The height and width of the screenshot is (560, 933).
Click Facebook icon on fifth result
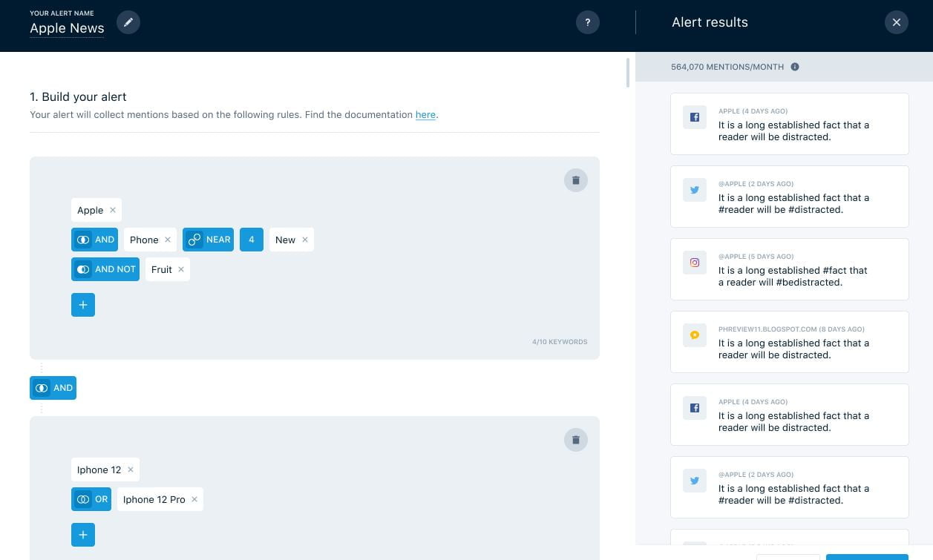pos(695,408)
